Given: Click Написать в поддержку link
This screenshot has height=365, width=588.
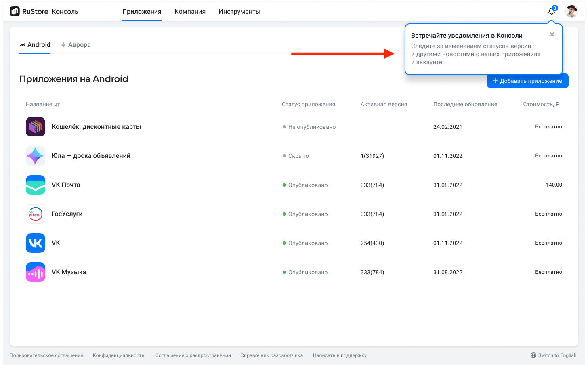Looking at the screenshot, I should point(340,355).
